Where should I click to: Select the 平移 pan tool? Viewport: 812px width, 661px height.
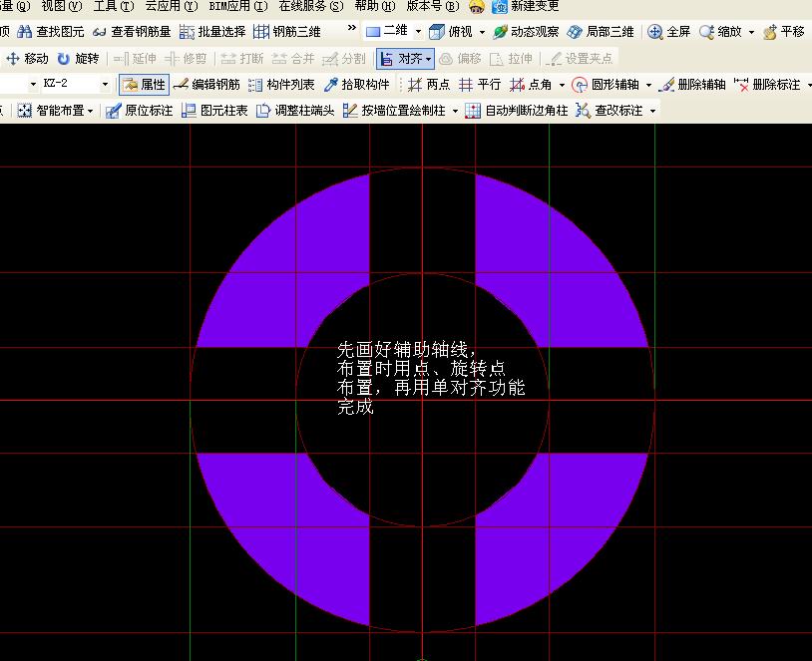(784, 32)
